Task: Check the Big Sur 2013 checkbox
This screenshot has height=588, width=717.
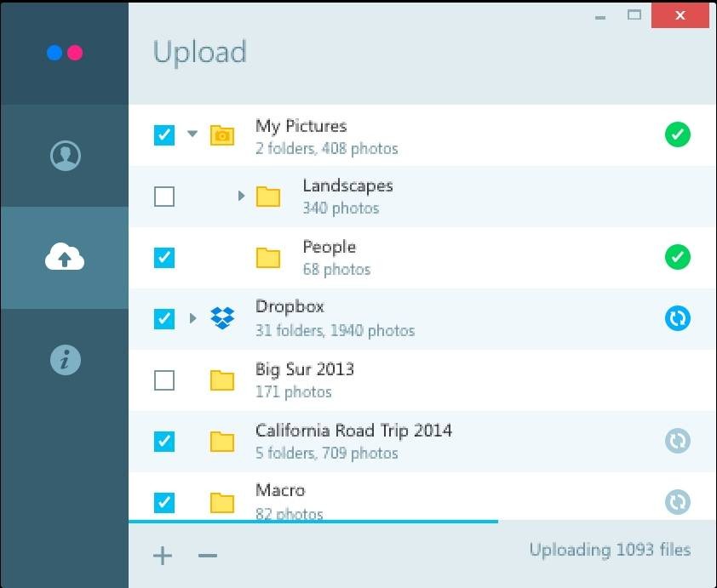Action: (164, 380)
